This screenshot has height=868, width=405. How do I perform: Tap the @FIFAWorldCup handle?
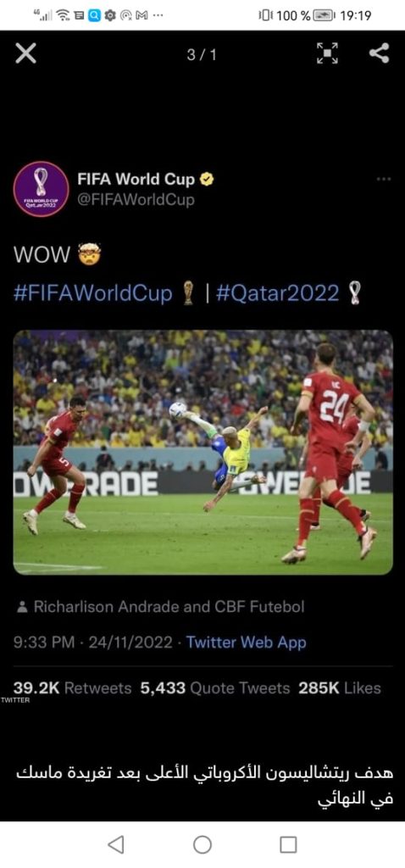point(136,199)
